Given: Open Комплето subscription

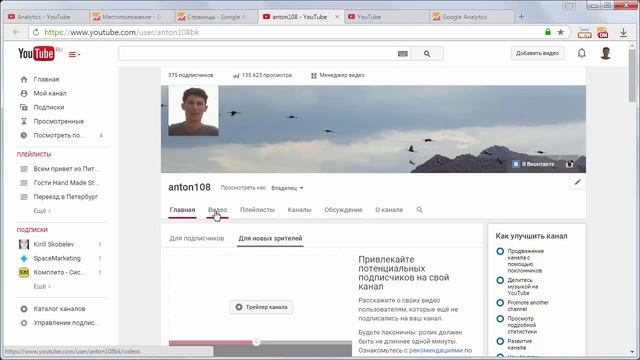Looking at the screenshot, I should point(60,272).
